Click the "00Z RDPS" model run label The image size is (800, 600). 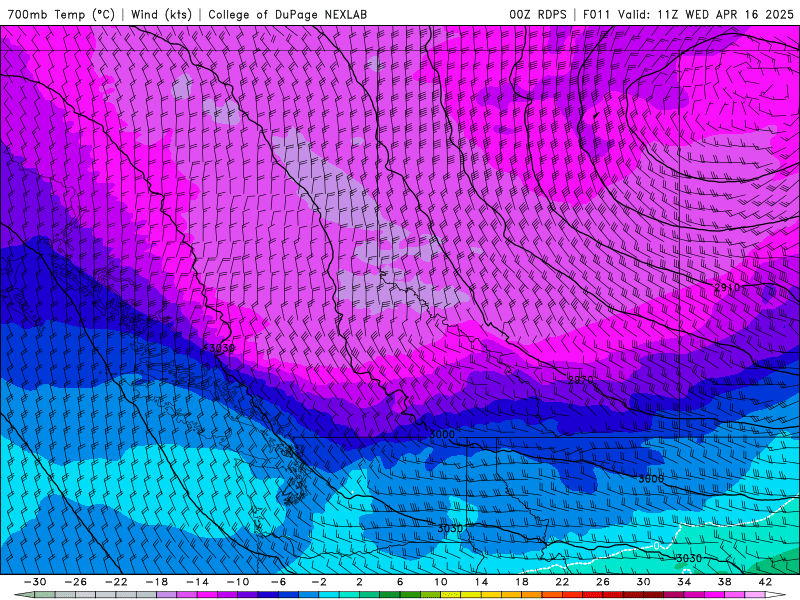537,14
